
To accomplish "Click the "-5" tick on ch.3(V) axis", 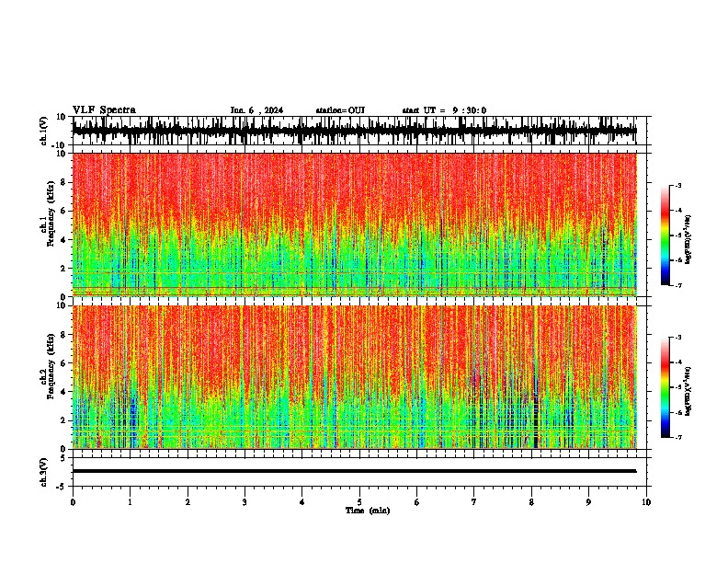I will (x=63, y=487).
